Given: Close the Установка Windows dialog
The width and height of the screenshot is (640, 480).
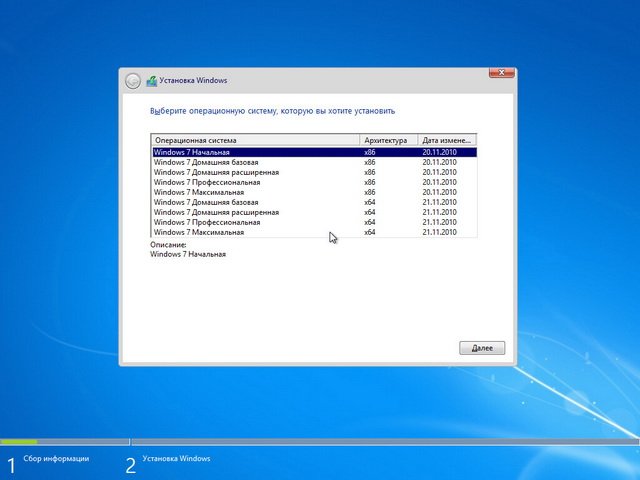Looking at the screenshot, I should coord(502,73).
